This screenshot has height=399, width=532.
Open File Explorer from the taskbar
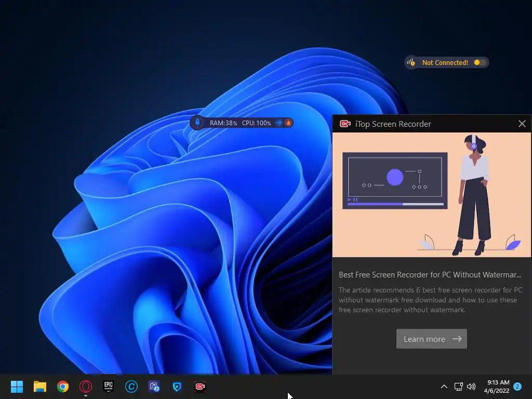[39, 387]
